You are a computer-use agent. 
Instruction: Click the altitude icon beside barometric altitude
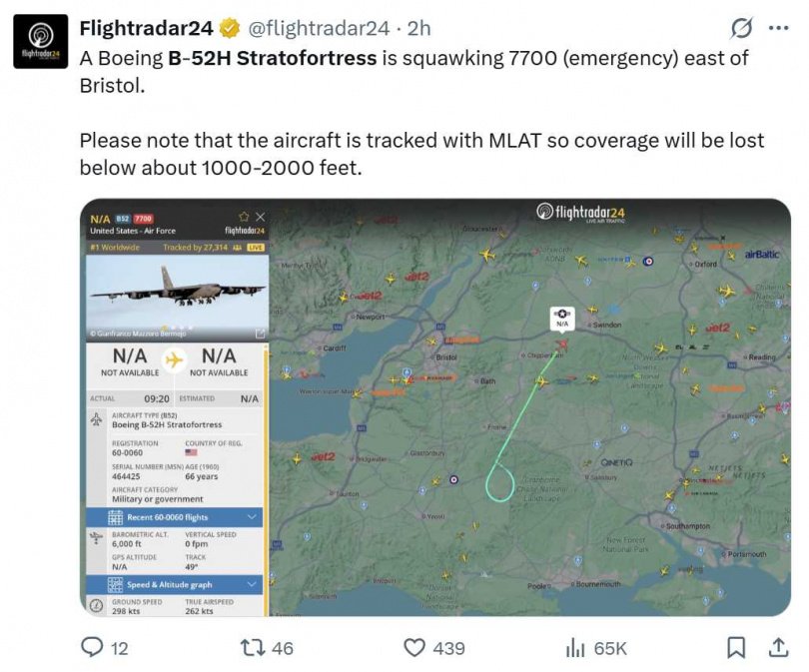pos(96,537)
